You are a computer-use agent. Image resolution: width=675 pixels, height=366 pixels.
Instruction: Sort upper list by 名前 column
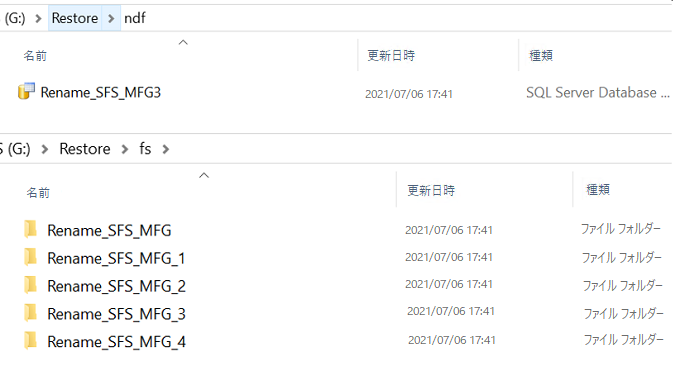35,56
